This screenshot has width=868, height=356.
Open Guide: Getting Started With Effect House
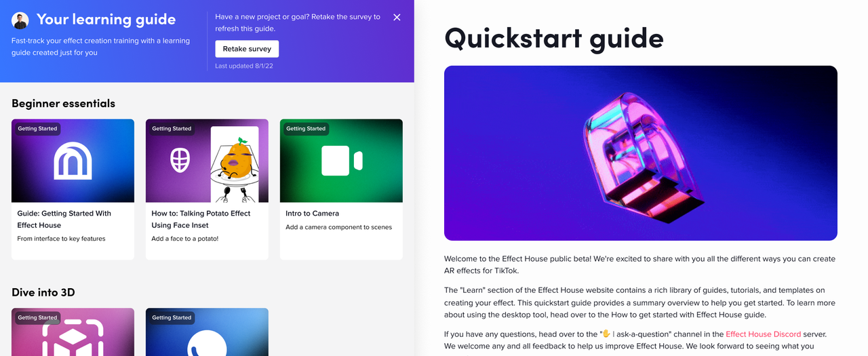tap(64, 219)
